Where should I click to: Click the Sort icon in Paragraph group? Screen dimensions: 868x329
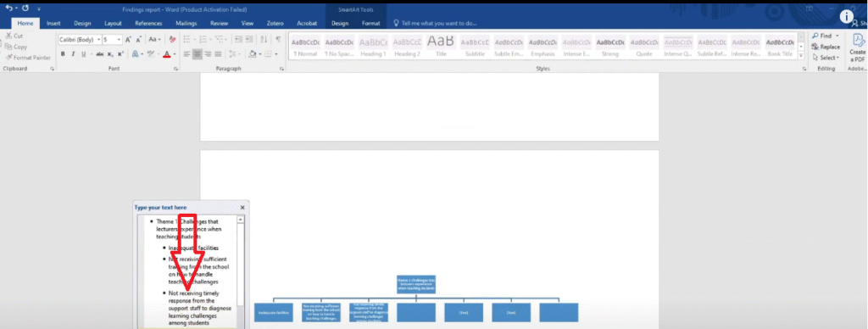click(264, 40)
